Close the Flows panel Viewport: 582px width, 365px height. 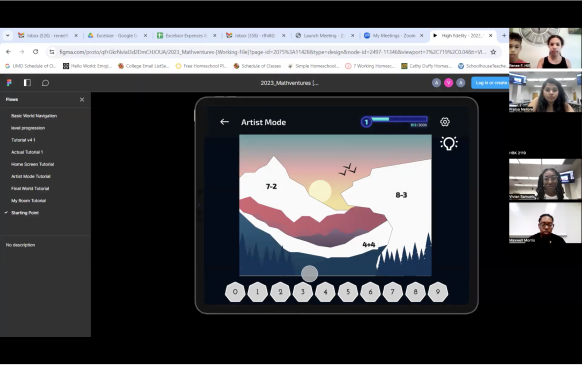pyautogui.click(x=82, y=100)
